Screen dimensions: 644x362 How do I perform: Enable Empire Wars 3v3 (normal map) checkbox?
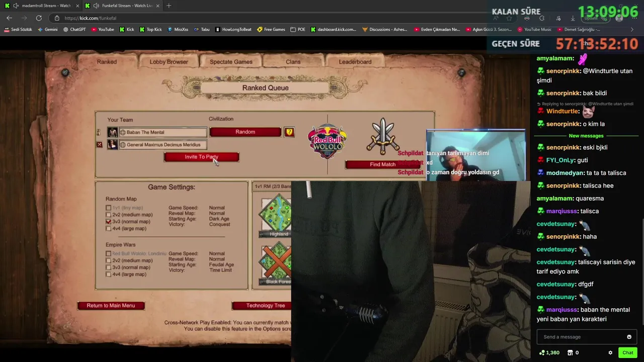[x=108, y=267]
